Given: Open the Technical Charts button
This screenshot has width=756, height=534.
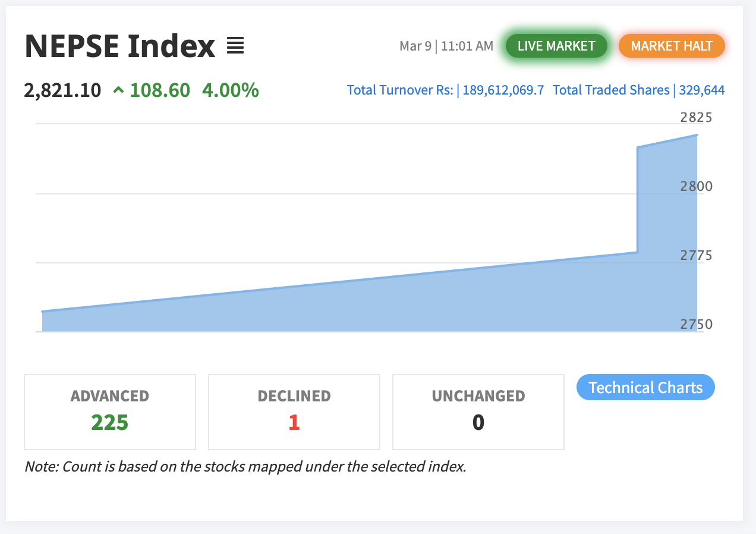Looking at the screenshot, I should (645, 388).
